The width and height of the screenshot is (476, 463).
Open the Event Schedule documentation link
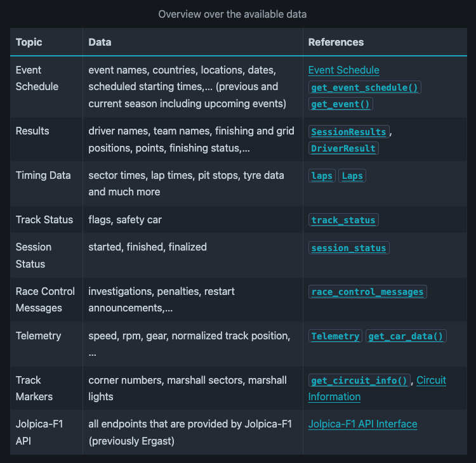tap(343, 70)
